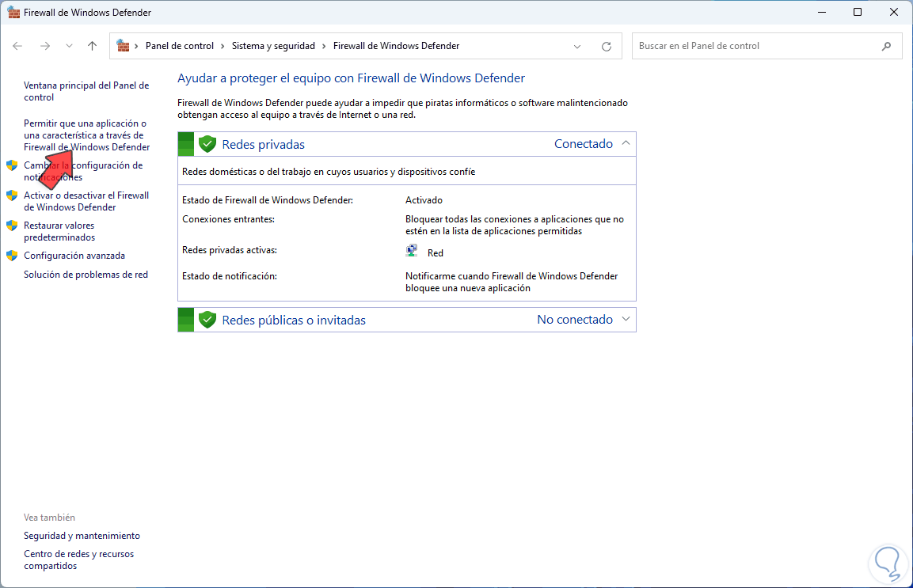Expand the Redes públicas o invitadas chevron
913x588 pixels.
click(626, 319)
